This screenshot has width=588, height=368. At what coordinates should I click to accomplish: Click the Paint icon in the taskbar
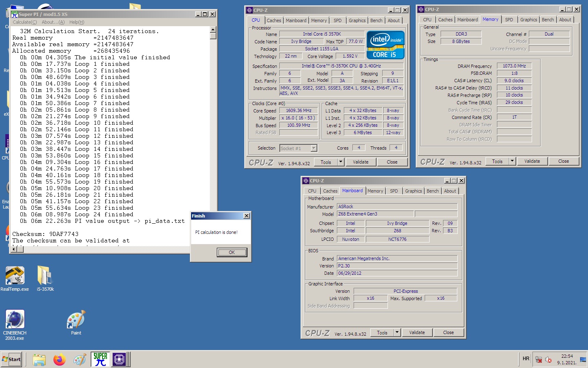point(80,360)
